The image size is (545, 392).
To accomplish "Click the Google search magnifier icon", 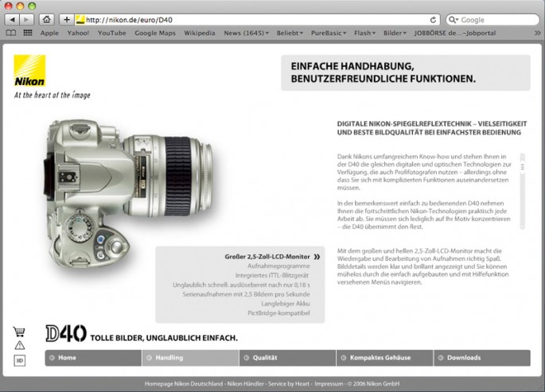I will 454,20.
